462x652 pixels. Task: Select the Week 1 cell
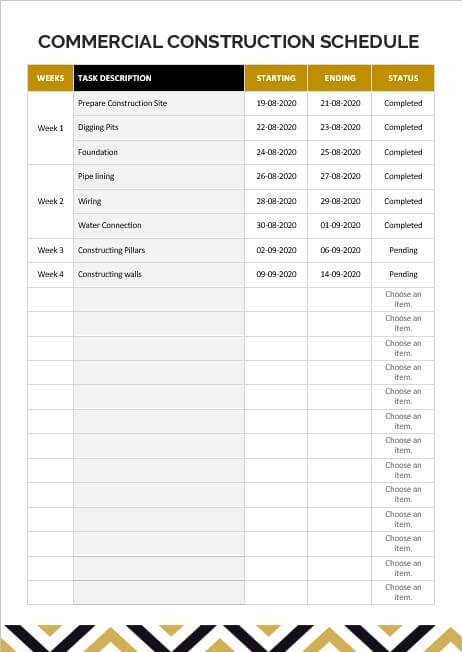50,128
